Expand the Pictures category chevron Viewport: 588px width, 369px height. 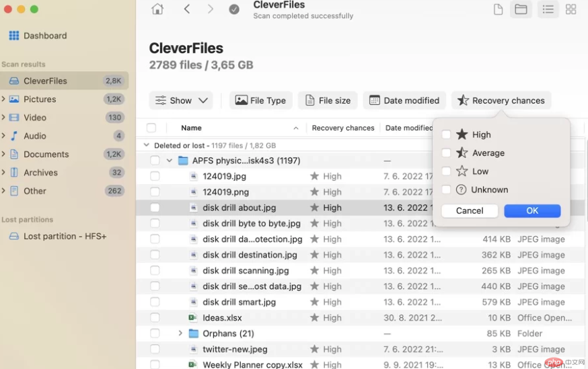point(3,99)
